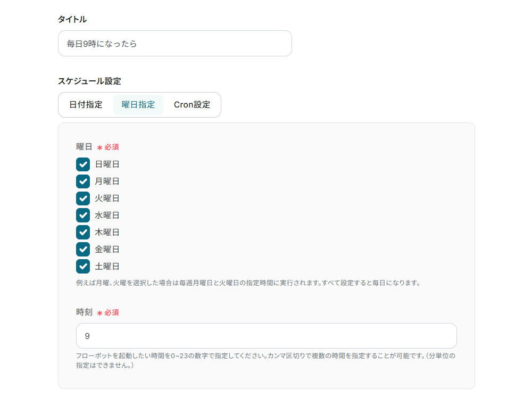Click the 時刻 required label
The height and width of the screenshot is (414, 532).
(98, 312)
